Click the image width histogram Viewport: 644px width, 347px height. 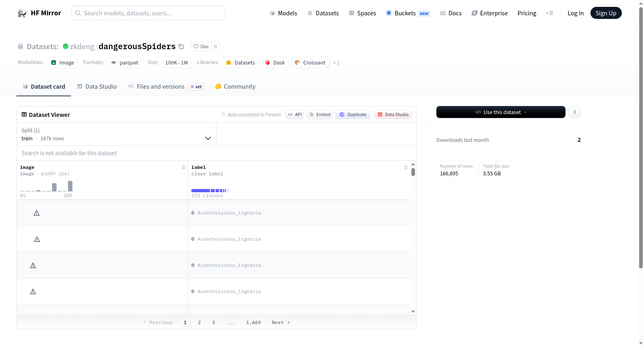coord(46,186)
